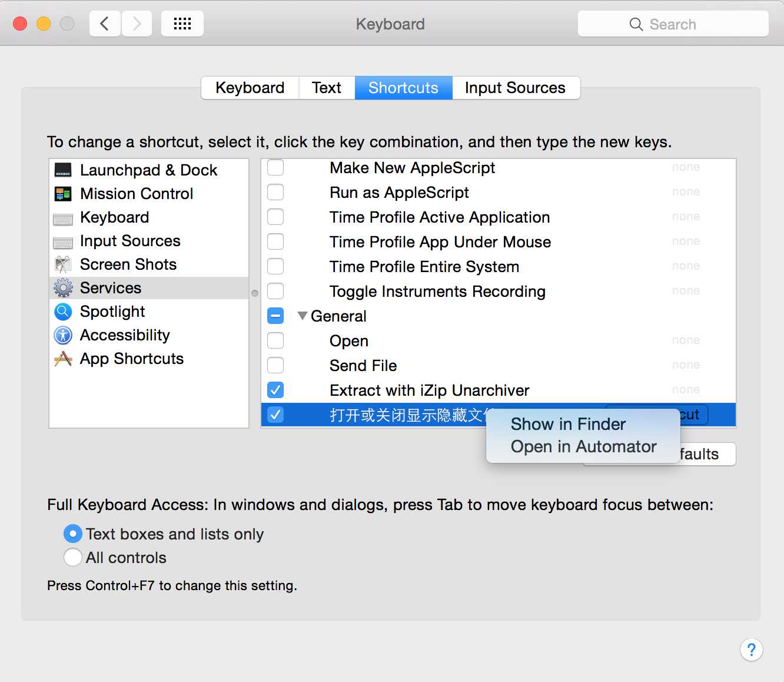Uncheck the selected Chinese-named service
Viewport: 784px width, 682px height.
click(275, 415)
